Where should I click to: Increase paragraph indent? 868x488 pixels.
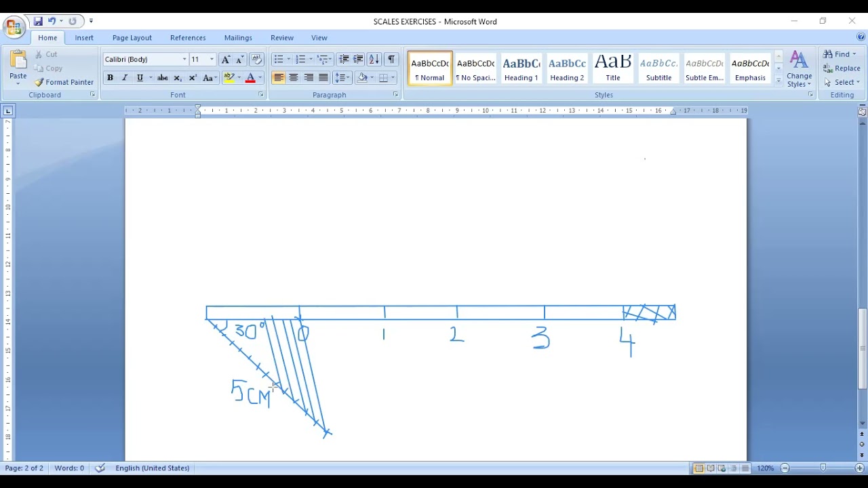pyautogui.click(x=358, y=60)
